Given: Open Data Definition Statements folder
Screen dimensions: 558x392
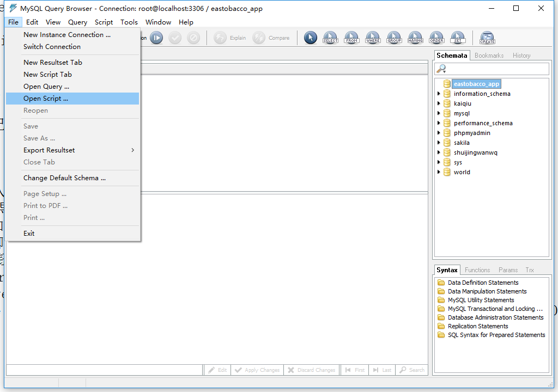Looking at the screenshot, I should coord(483,283).
